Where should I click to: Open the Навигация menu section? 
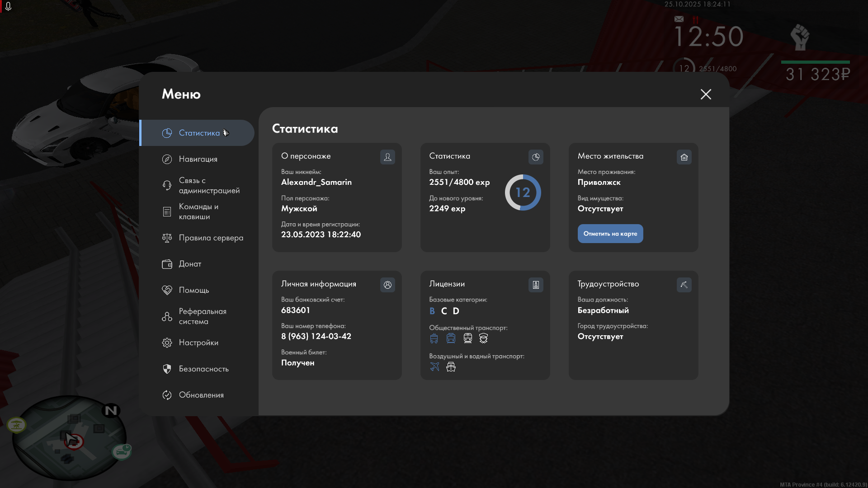pyautogui.click(x=198, y=159)
